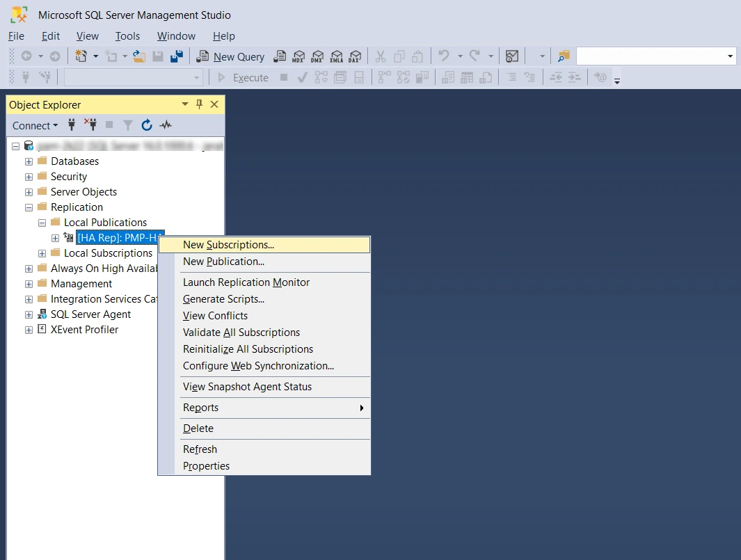The width and height of the screenshot is (741, 560).
Task: Click the Connect Object Explorer plug icon
Action: click(x=72, y=125)
